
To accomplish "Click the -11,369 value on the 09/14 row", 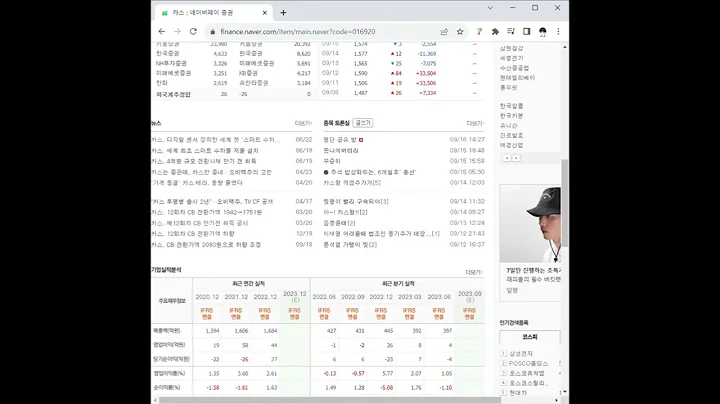I will [x=428, y=54].
